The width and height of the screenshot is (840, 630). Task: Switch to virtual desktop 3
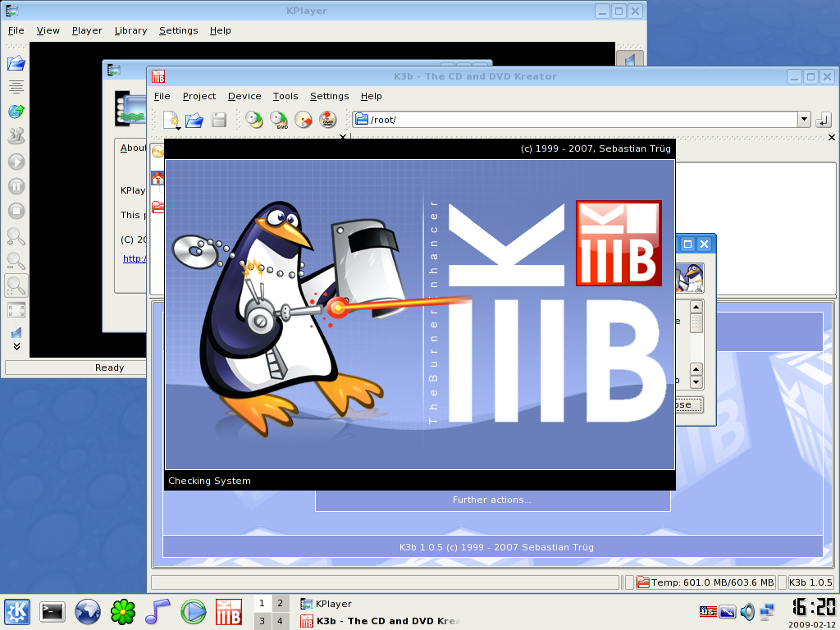pos(262,621)
